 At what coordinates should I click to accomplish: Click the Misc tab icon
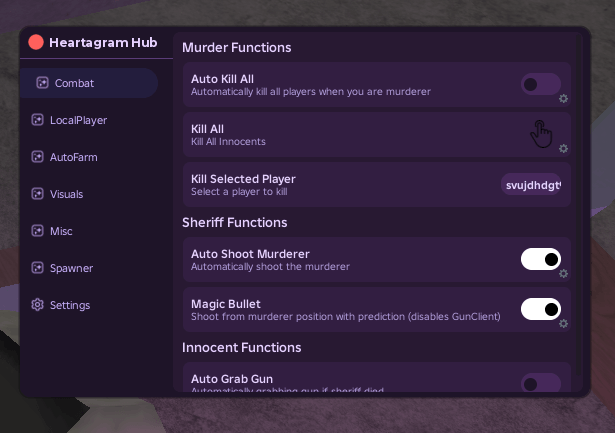[x=37, y=231]
